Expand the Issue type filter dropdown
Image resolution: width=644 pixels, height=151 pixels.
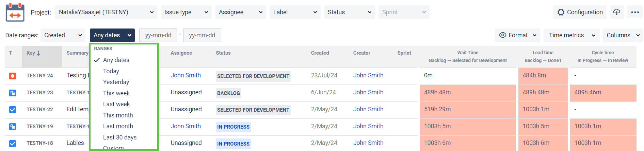pyautogui.click(x=186, y=12)
